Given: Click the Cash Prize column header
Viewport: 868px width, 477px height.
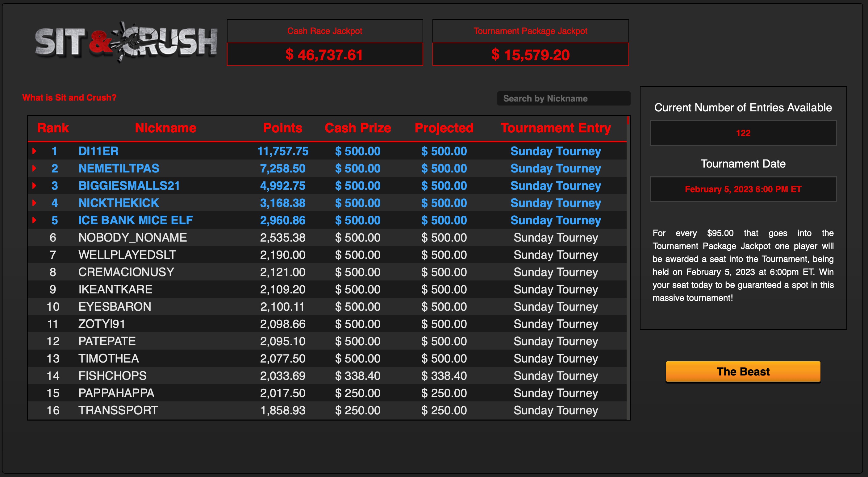Looking at the screenshot, I should (357, 128).
